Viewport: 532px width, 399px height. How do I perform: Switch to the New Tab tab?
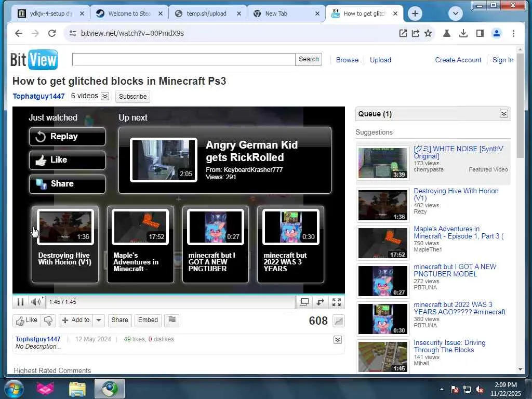pos(286,14)
